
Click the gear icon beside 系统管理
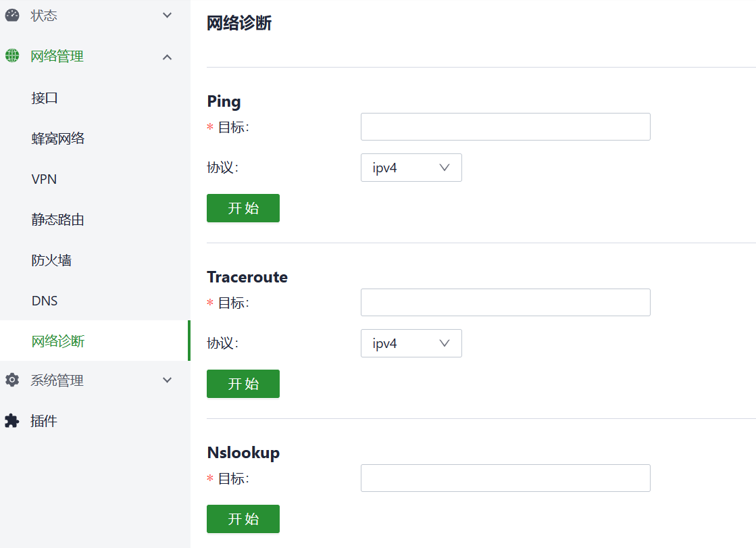point(12,380)
